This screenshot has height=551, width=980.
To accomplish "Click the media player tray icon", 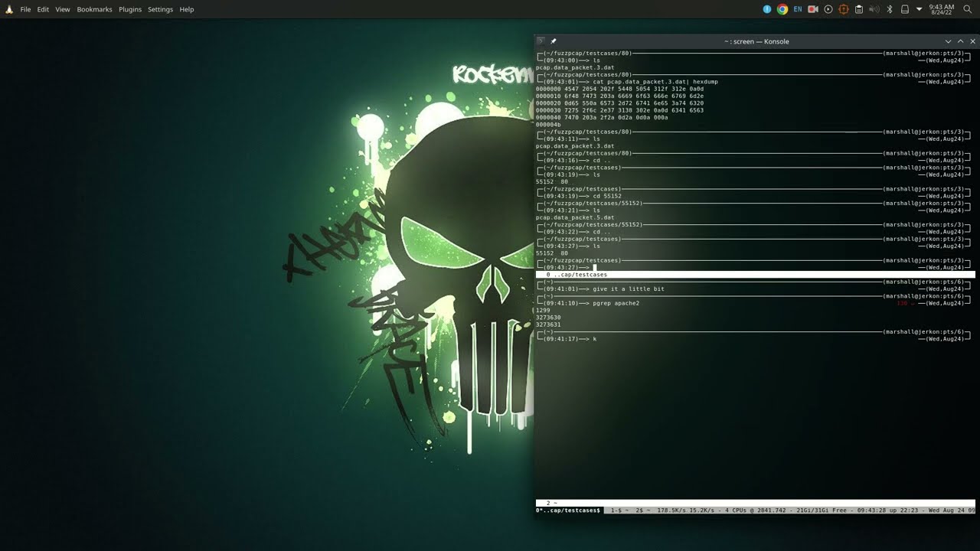I will coord(828,9).
